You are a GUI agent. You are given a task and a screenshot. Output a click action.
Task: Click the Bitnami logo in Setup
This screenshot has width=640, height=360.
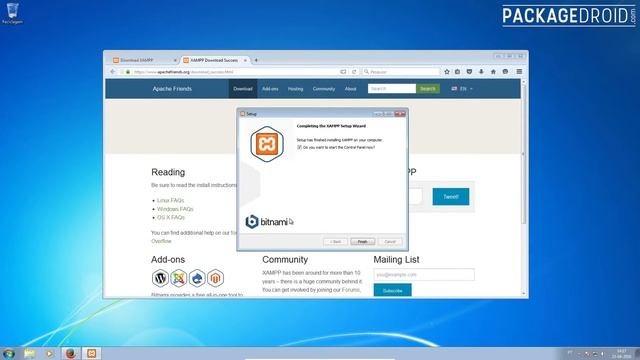(x=267, y=222)
